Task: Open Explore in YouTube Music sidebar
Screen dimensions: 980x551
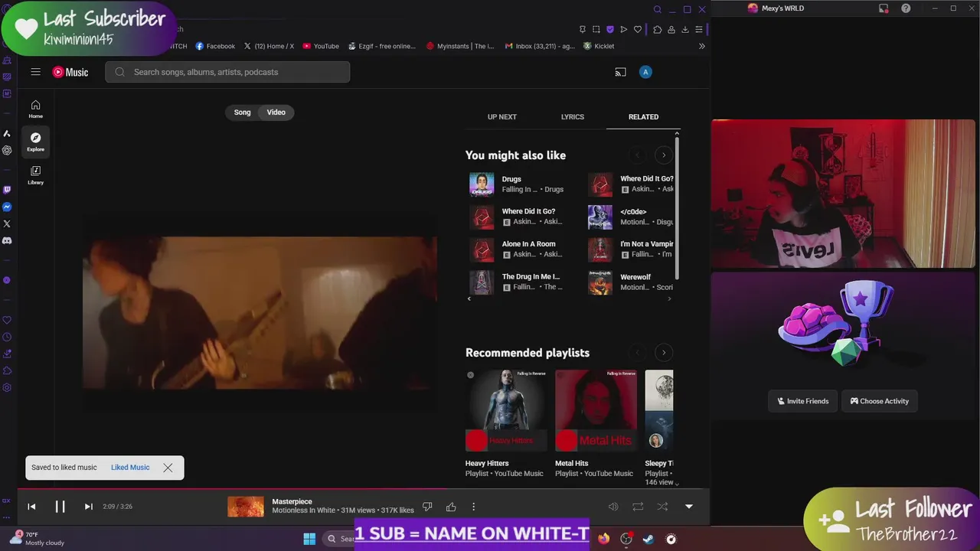Action: 35,142
